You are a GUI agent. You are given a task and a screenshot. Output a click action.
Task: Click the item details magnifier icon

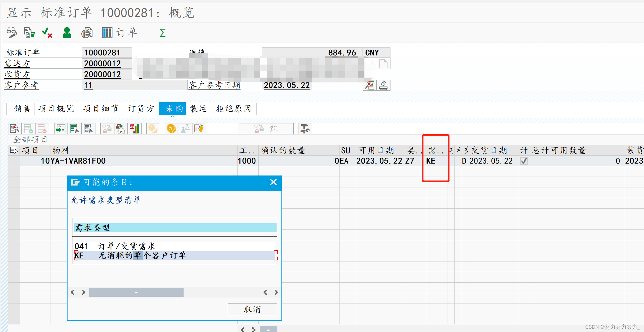point(14,129)
